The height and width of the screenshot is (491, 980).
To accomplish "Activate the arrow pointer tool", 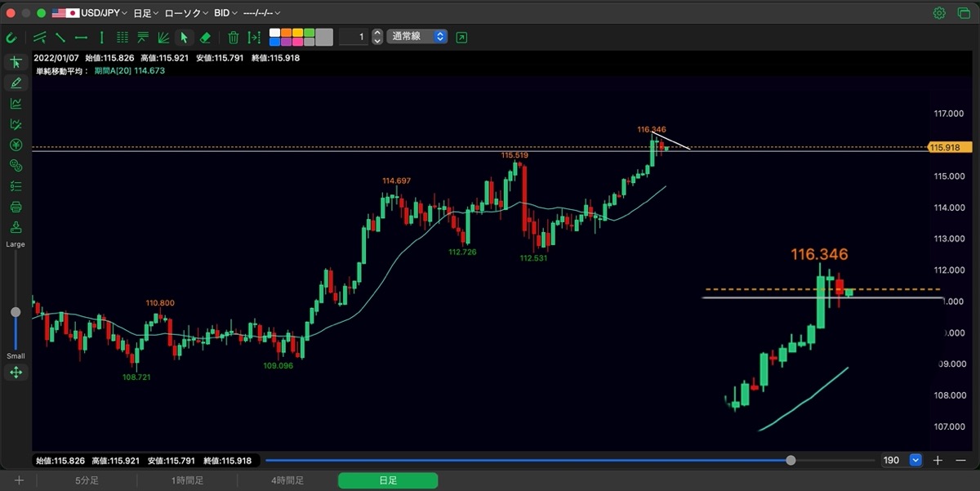I will point(185,37).
